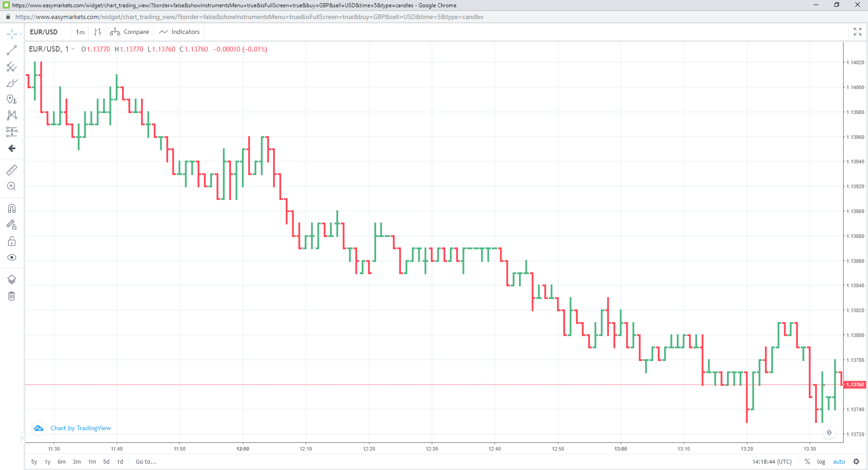The height and width of the screenshot is (470, 868).
Task: Remove drawings with the trash icon
Action: tap(12, 296)
